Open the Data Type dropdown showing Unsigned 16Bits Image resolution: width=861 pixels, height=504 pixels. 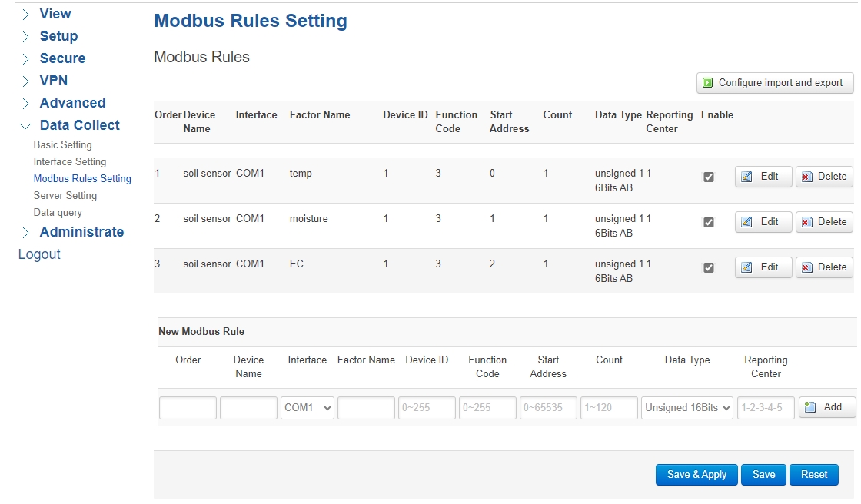pos(686,408)
